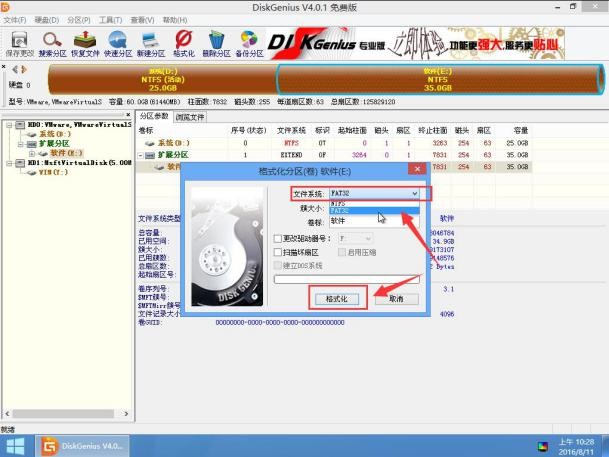
Task: Open the Quick Partition tool
Action: pyautogui.click(x=118, y=44)
